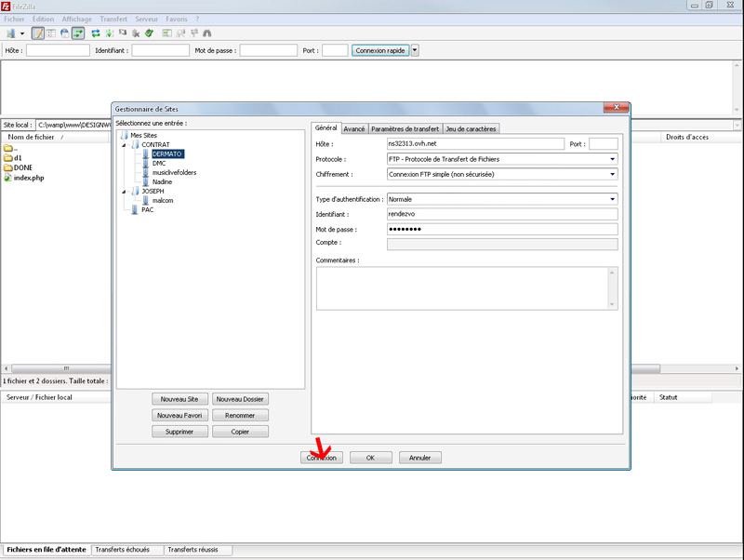Click the refresh file lists icon
This screenshot has height=560, width=744.
pyautogui.click(x=96, y=33)
